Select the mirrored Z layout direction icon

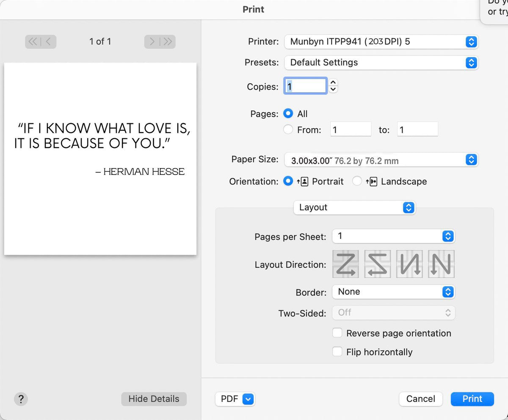click(x=377, y=264)
